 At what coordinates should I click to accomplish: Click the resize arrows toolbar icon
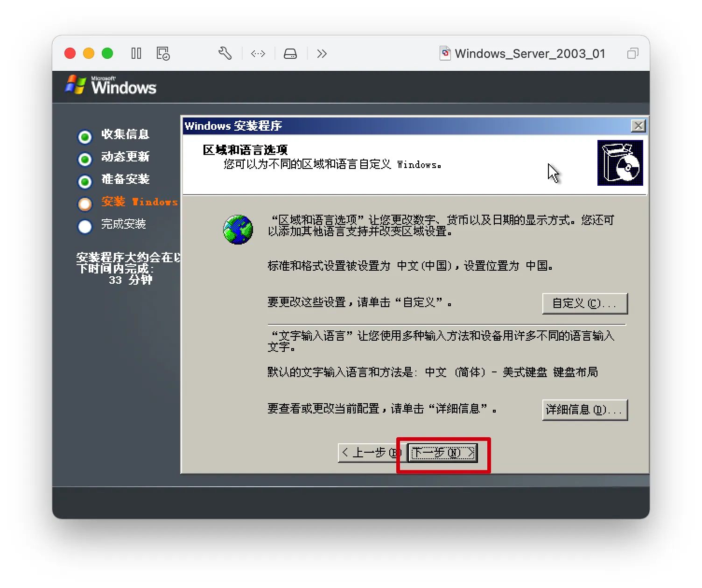(x=258, y=54)
